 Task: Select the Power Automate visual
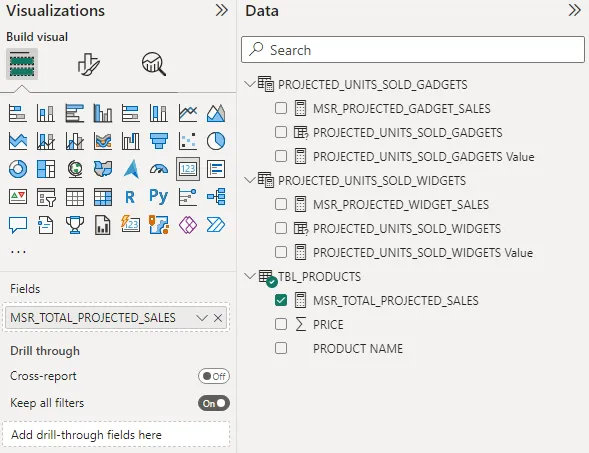click(216, 225)
